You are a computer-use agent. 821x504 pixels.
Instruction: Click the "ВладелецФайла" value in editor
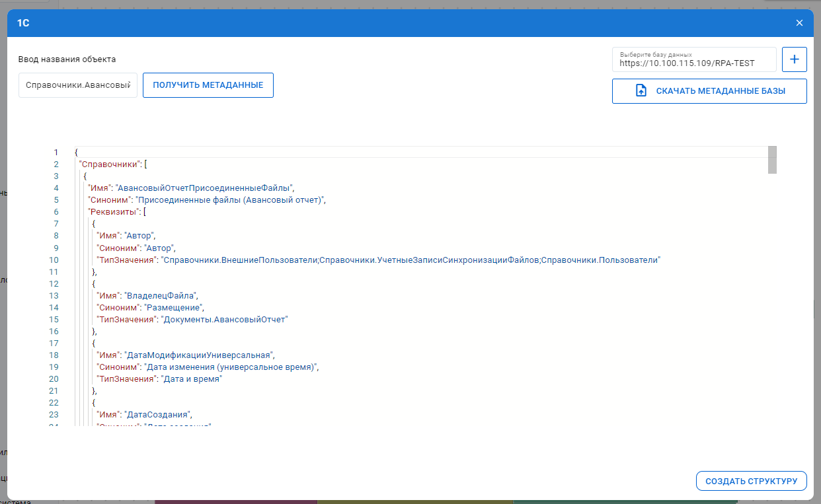coord(162,296)
